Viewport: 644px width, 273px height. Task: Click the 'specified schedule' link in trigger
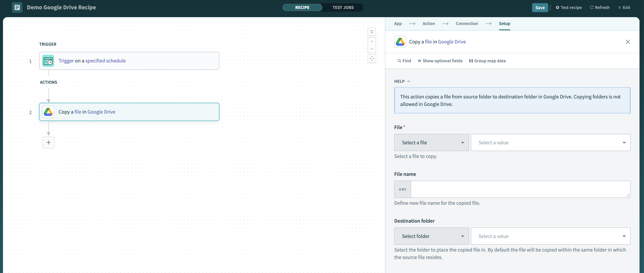(106, 61)
